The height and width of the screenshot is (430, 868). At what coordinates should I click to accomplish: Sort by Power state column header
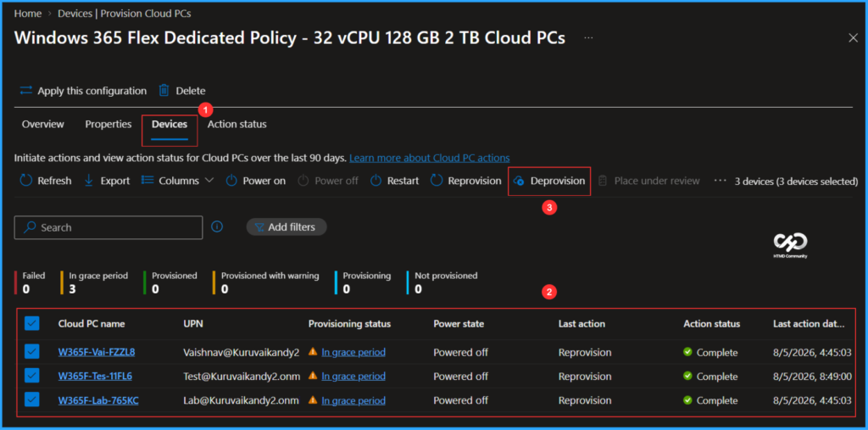click(x=457, y=324)
